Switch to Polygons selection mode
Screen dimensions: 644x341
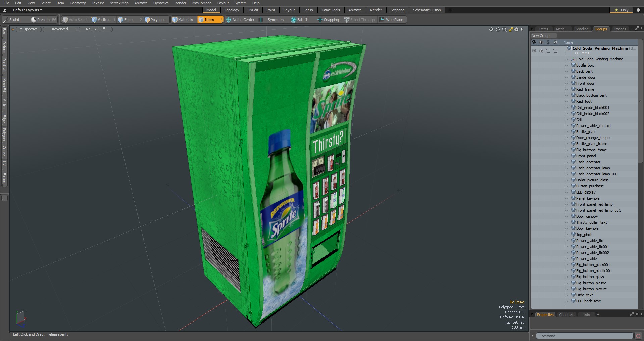click(155, 20)
